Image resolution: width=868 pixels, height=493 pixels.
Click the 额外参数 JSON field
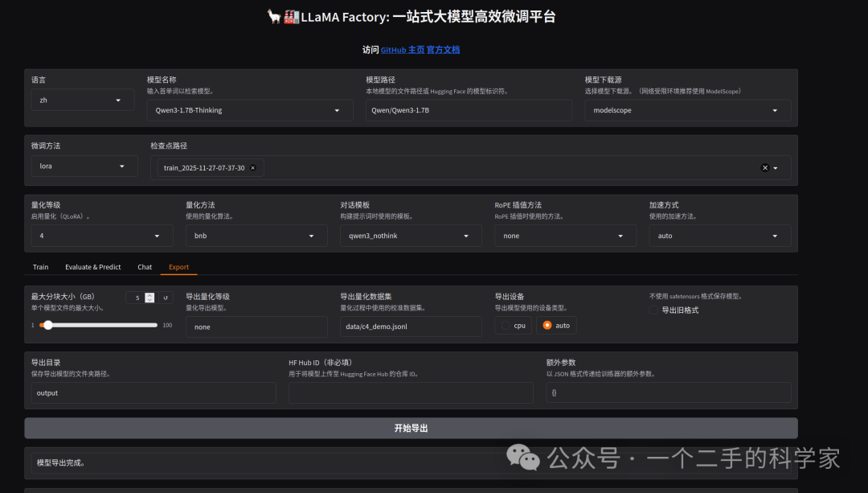[x=668, y=392]
